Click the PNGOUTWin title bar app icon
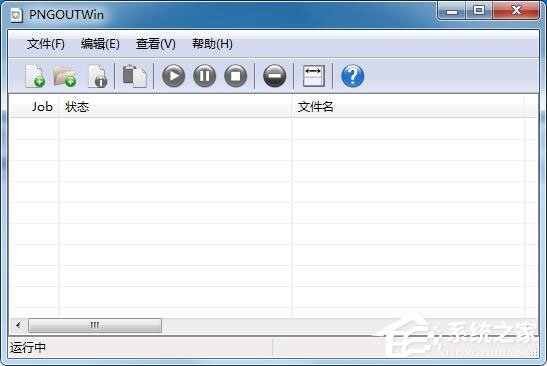 [16, 15]
